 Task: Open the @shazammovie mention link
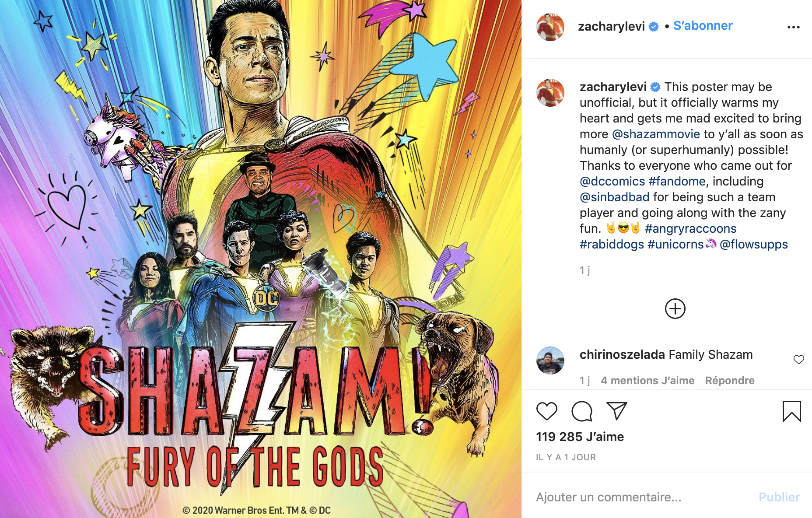pos(656,134)
